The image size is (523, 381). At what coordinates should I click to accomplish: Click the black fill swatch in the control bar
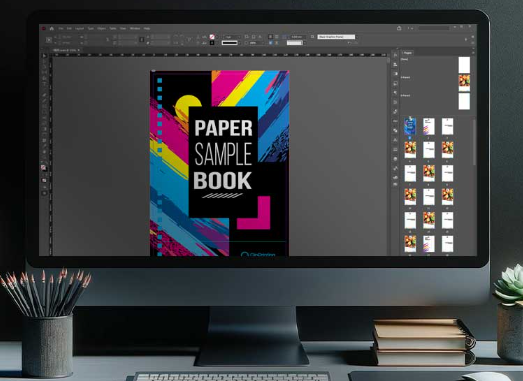tap(212, 43)
